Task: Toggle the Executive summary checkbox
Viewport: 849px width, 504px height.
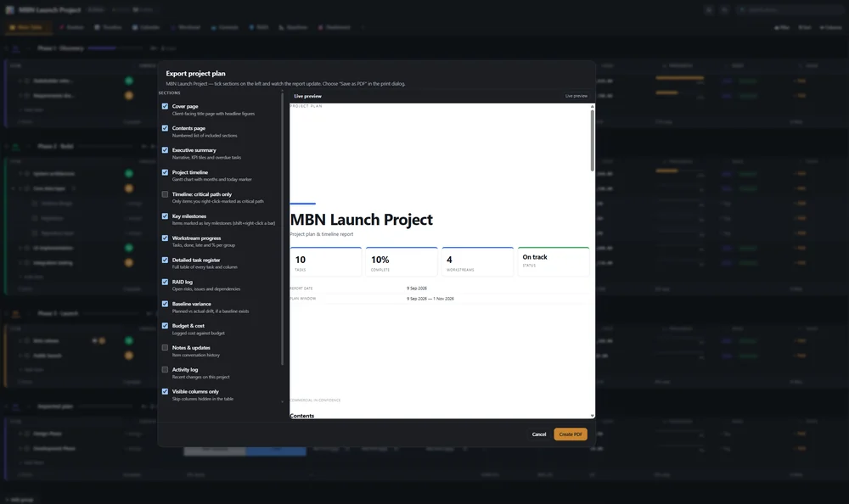Action: point(166,150)
